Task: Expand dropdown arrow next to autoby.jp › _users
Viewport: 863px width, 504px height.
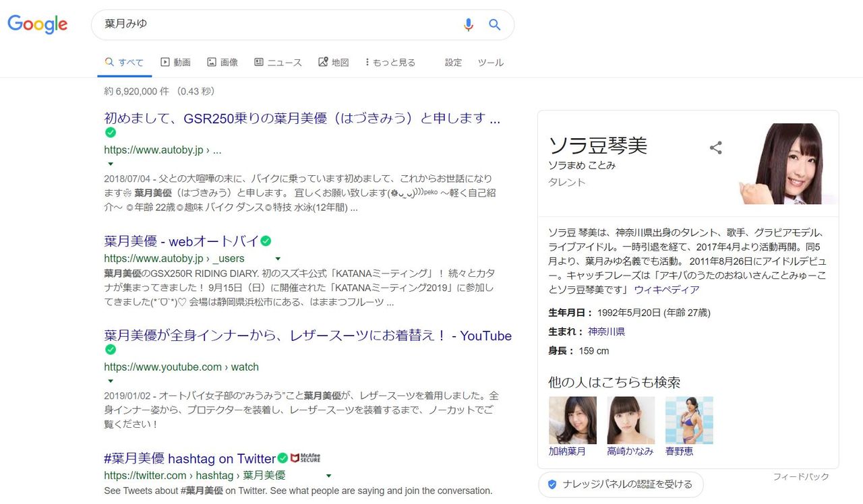Action: 278,259
